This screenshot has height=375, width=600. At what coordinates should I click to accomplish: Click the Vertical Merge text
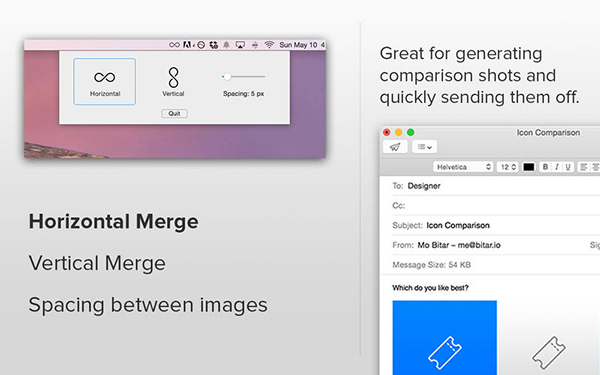[x=97, y=264]
